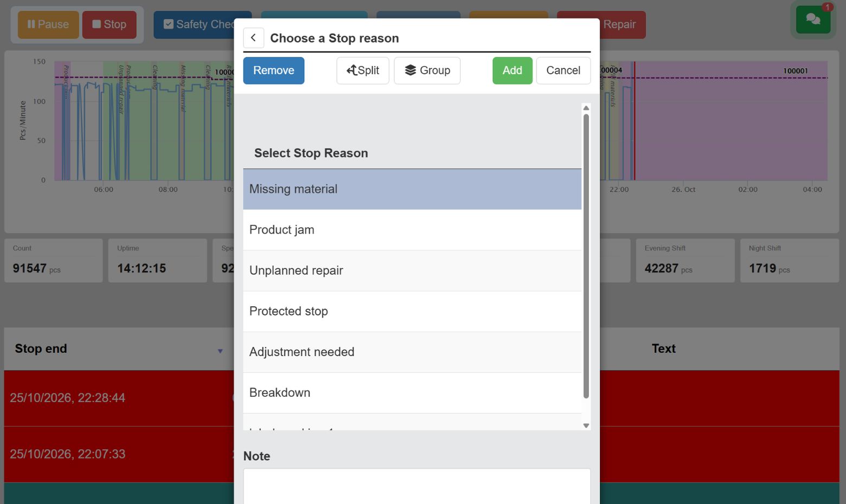Screen dimensions: 846x504
Task: Click the Stop button
Action: click(x=110, y=24)
